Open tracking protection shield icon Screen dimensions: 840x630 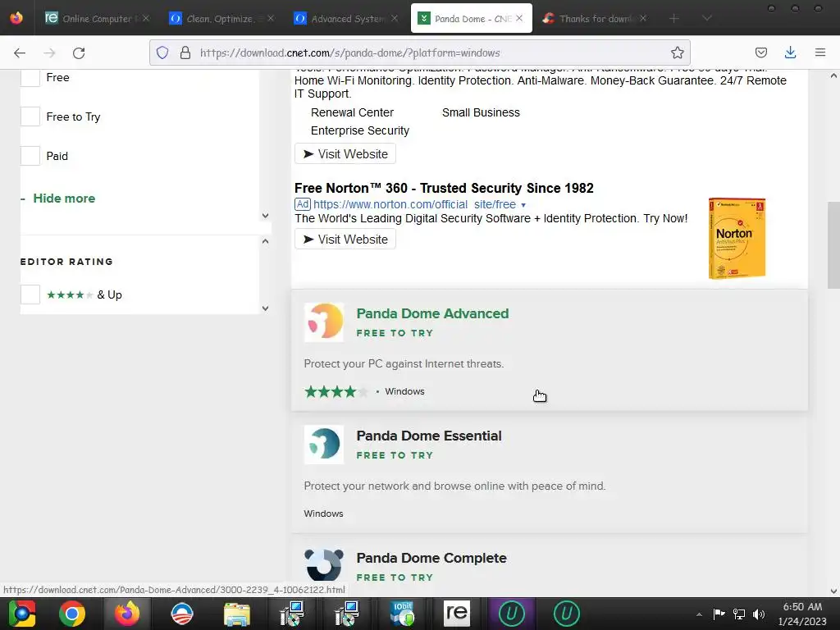[x=162, y=52]
